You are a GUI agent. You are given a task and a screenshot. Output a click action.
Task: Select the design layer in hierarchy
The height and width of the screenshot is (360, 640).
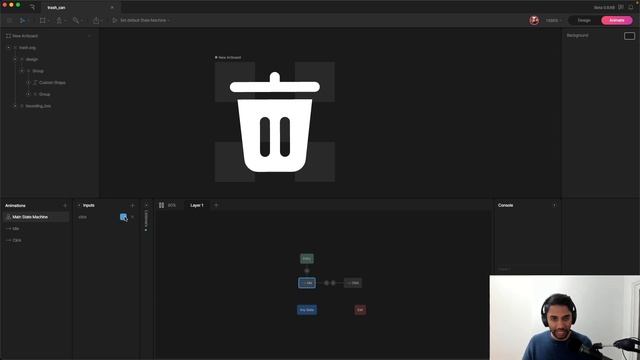32,59
